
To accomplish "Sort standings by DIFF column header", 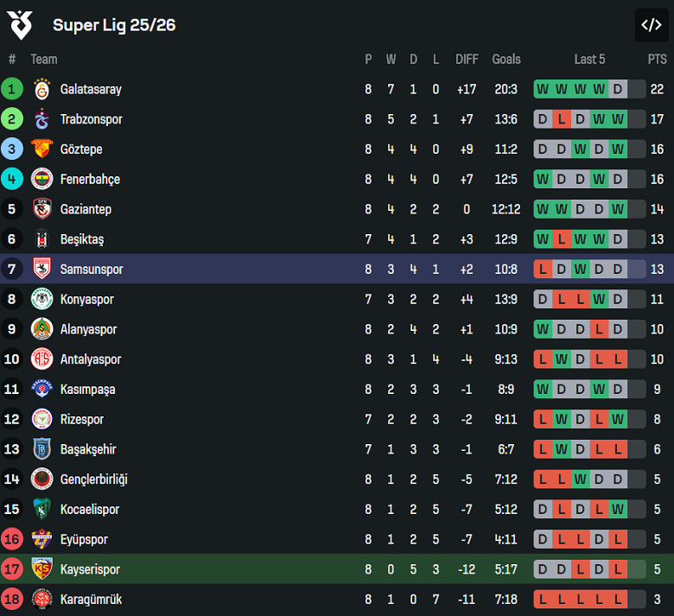I will pyautogui.click(x=467, y=59).
